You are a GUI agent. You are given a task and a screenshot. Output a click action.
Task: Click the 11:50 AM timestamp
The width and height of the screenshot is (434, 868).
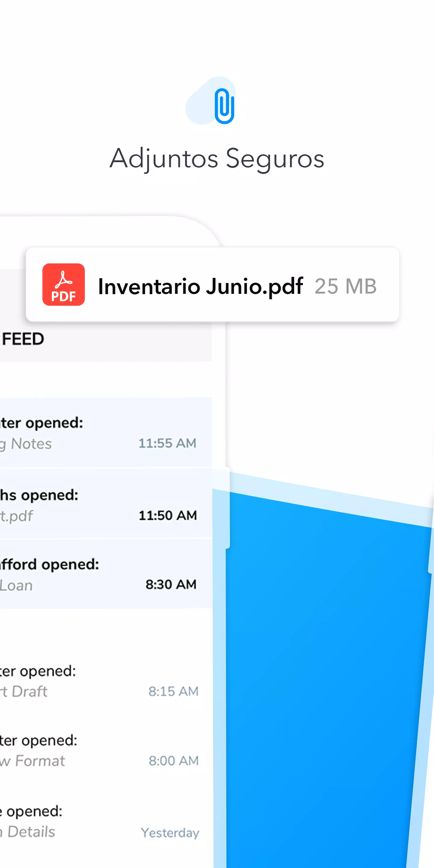tap(168, 515)
